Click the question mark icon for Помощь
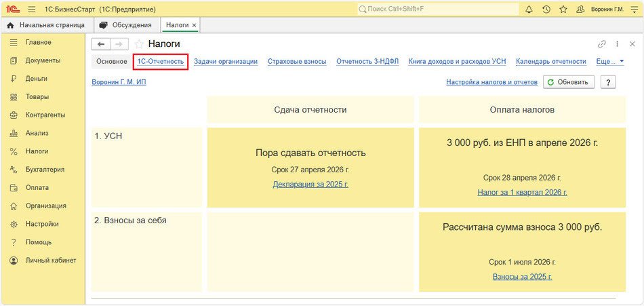 (14, 242)
